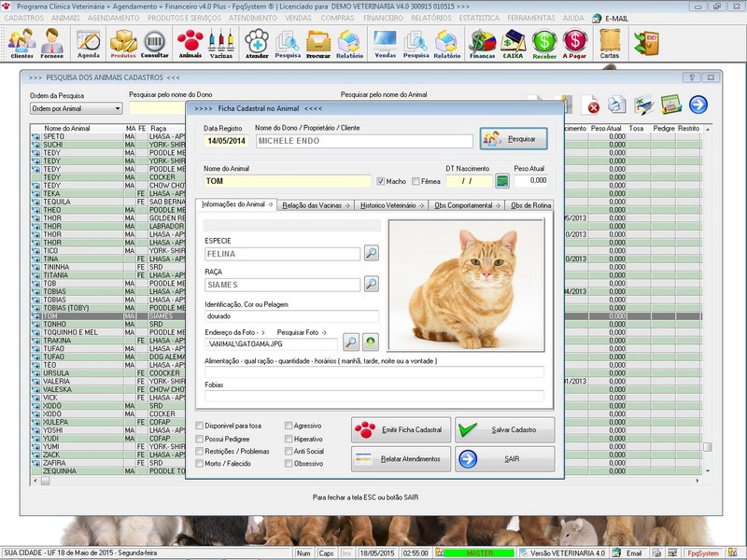Mark the animal as Agressivo

(x=289, y=426)
